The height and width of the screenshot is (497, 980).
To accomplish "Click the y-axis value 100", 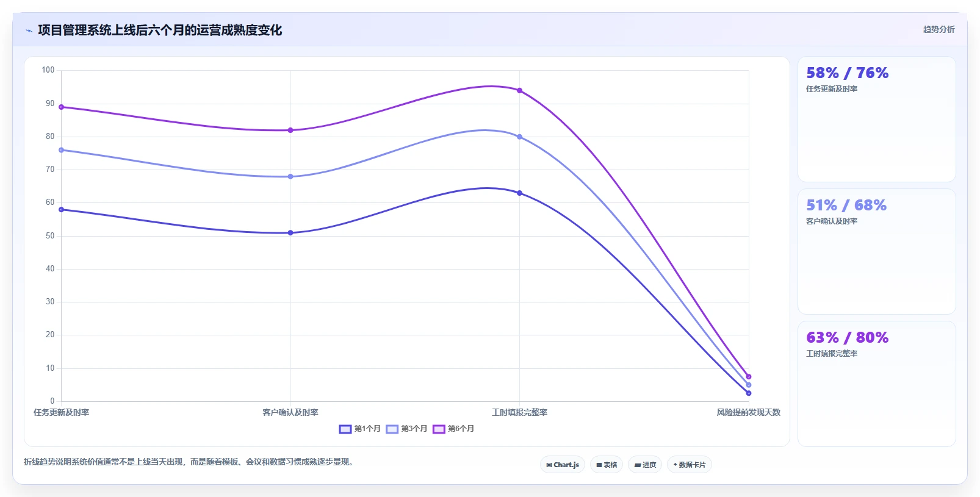I will (x=48, y=70).
